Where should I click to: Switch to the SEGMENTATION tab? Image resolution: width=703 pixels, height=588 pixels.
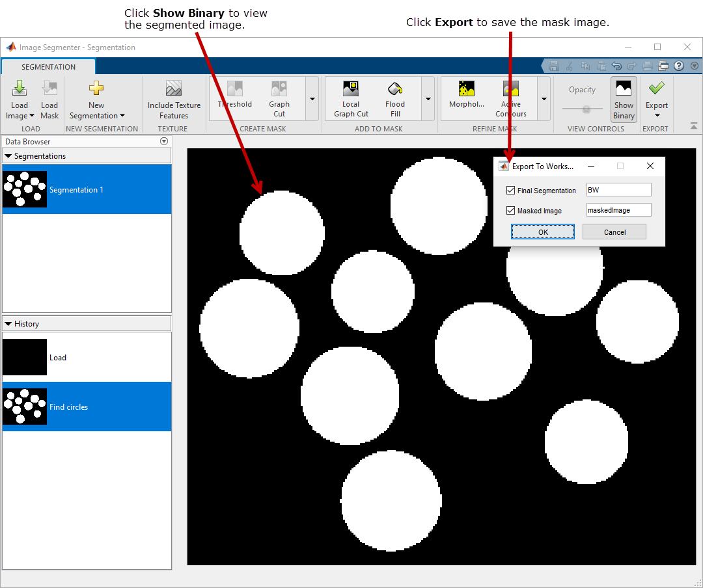coord(48,67)
